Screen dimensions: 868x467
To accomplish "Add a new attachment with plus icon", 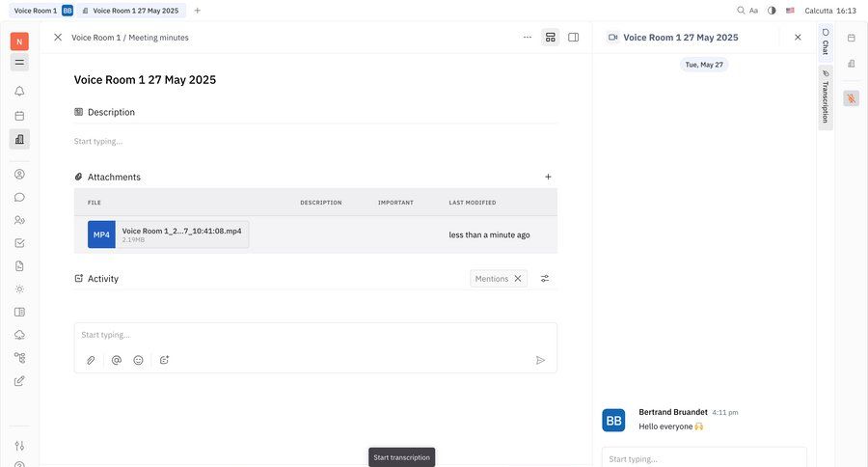I will coord(548,177).
